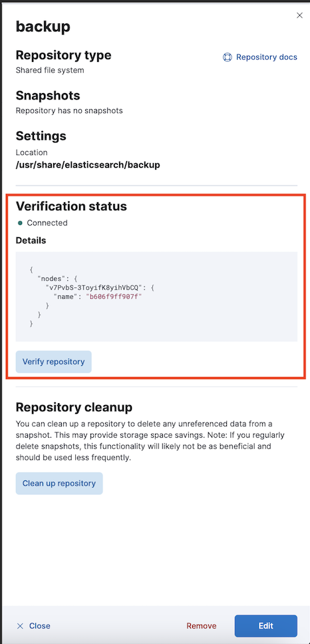Viewport: 310px width, 644px height.
Task: Close the flyout with the top-right X
Action: pyautogui.click(x=299, y=15)
